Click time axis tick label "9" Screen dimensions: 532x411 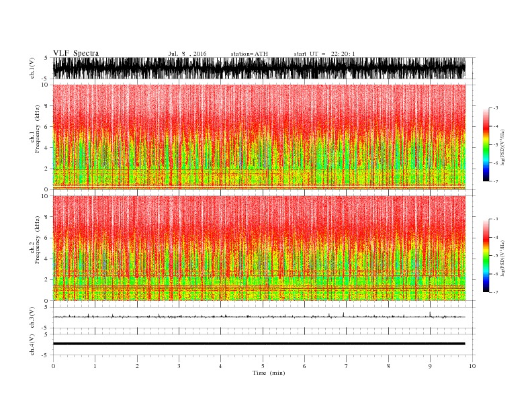click(430, 366)
